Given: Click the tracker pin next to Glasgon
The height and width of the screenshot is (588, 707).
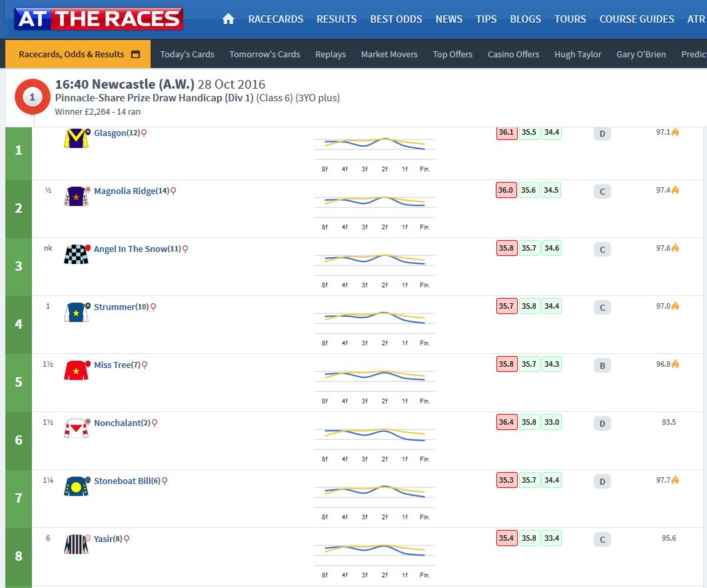Looking at the screenshot, I should (x=144, y=133).
